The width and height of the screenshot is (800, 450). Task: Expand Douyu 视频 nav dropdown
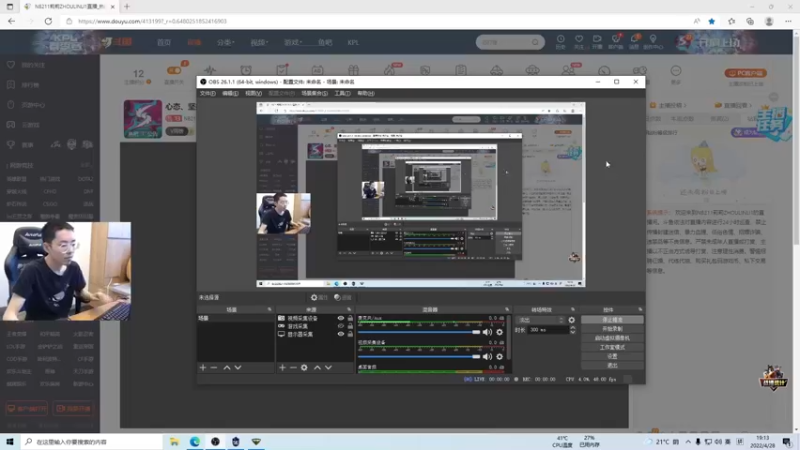pyautogui.click(x=259, y=42)
